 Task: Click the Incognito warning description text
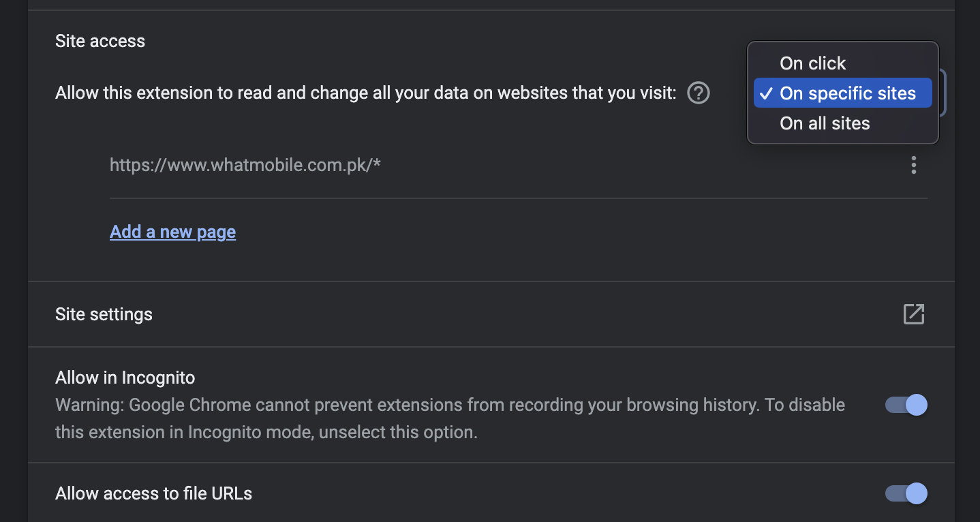pos(450,418)
